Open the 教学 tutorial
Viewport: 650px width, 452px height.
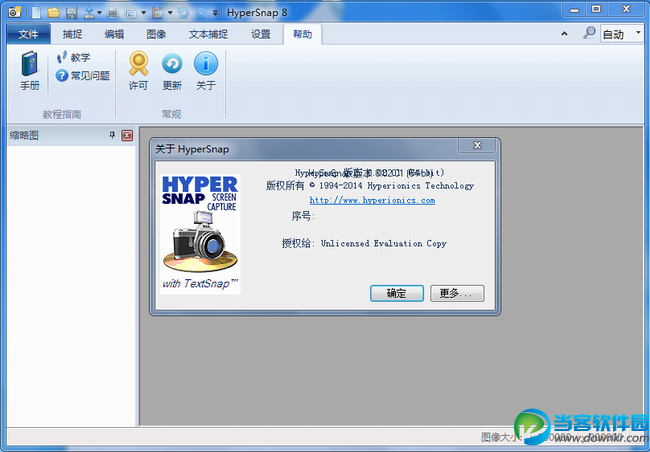[73, 57]
